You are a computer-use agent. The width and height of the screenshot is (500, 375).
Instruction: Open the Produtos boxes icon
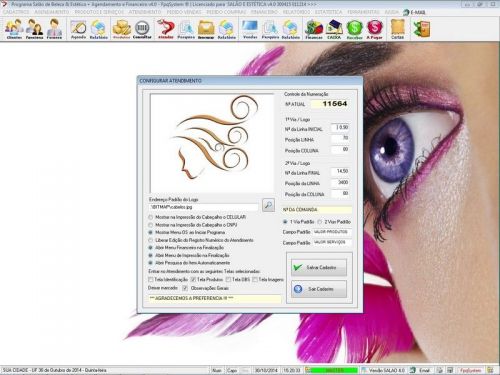click(121, 29)
